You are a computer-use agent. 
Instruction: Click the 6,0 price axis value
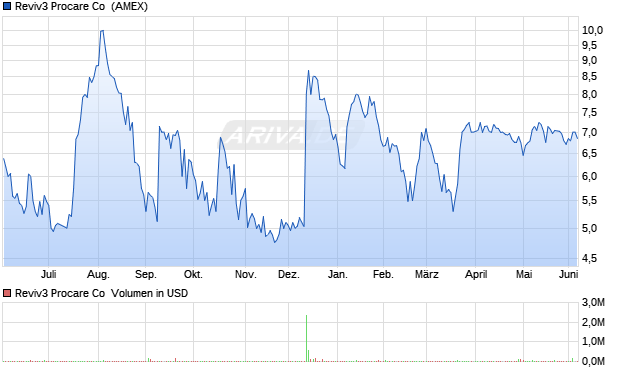coord(589,176)
